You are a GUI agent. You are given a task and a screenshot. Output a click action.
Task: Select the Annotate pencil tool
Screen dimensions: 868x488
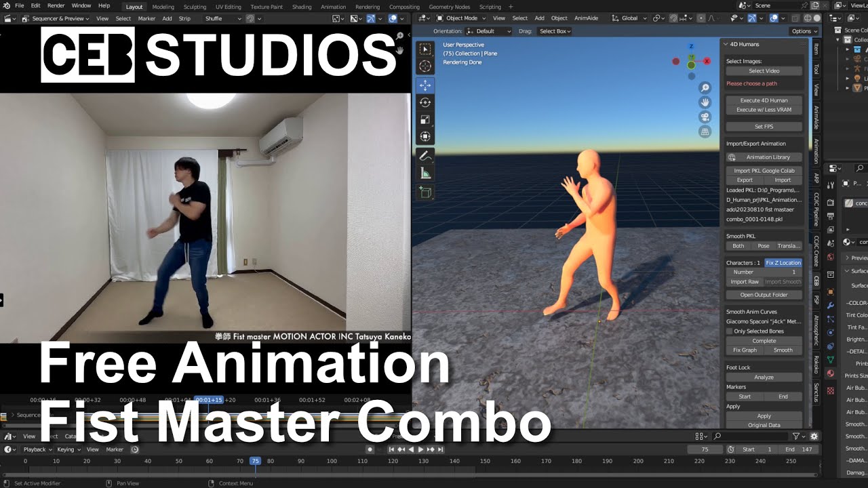tap(425, 156)
